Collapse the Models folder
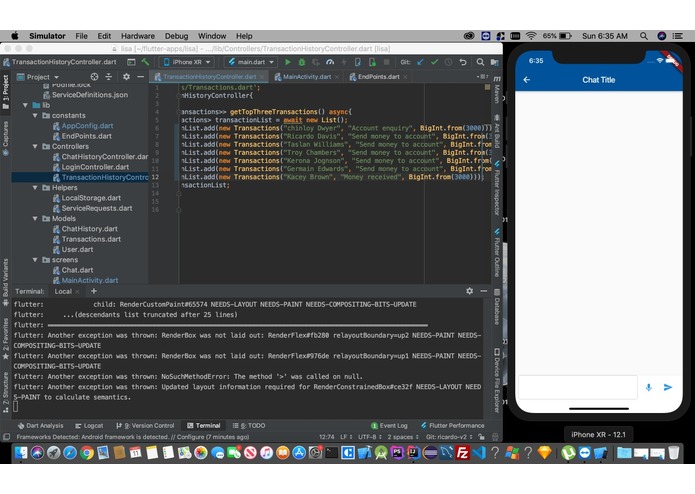The width and height of the screenshot is (695, 494). [35, 218]
